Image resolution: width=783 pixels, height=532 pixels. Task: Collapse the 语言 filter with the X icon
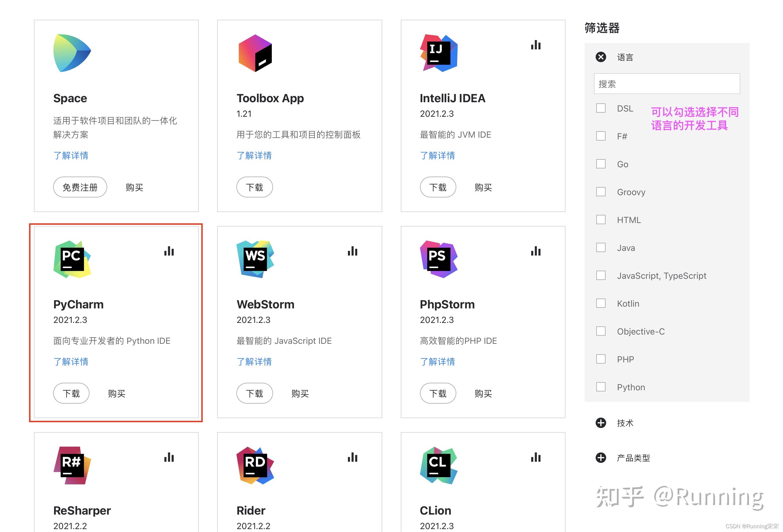[601, 57]
